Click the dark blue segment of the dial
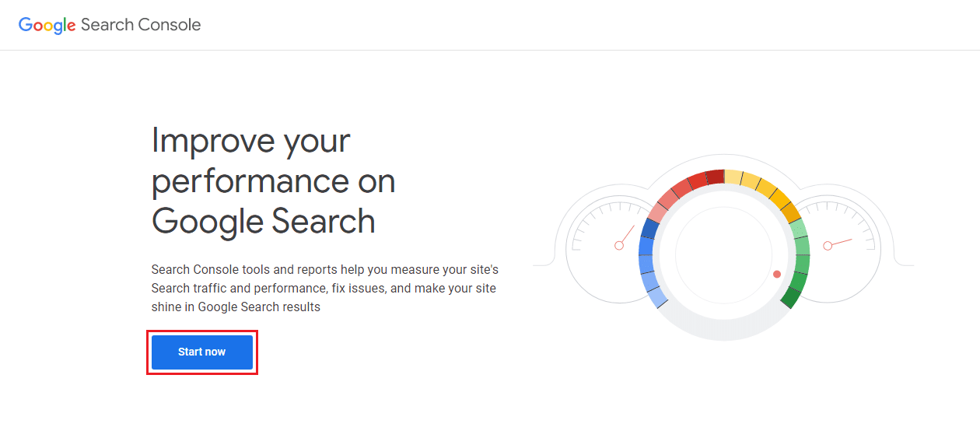 651,228
